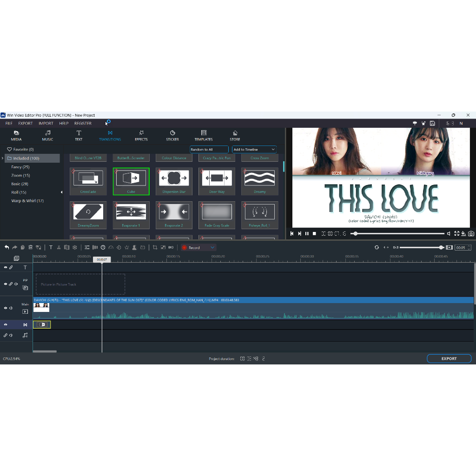The height and width of the screenshot is (476, 476).
Task: Open the Effects panel
Action: coord(141,135)
